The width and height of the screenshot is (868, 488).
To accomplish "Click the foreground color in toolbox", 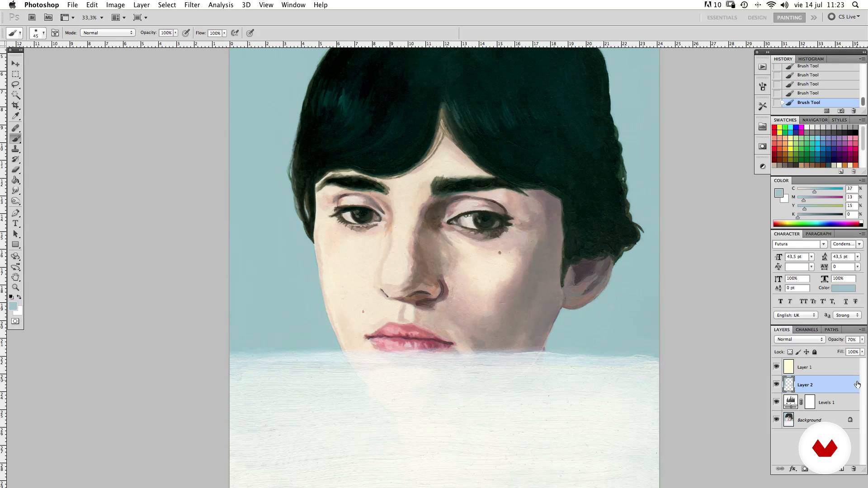I will click(x=13, y=306).
